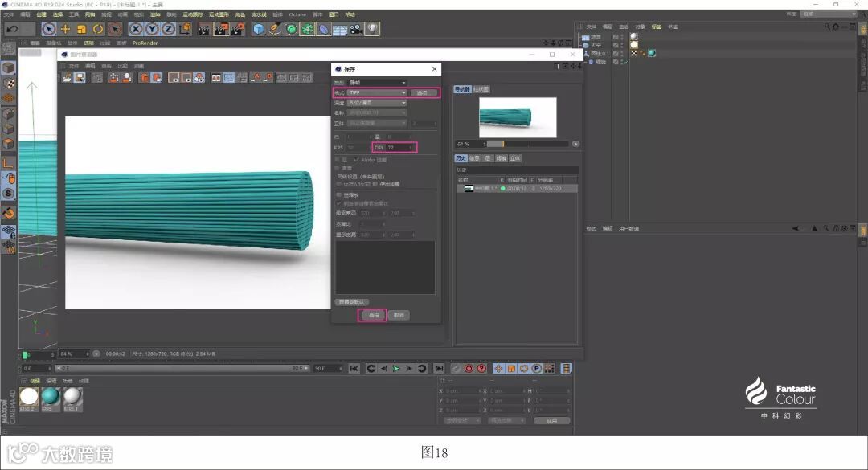Image resolution: width=868 pixels, height=470 pixels.
Task: Click Picture Viewer save image icon
Action: (x=80, y=77)
